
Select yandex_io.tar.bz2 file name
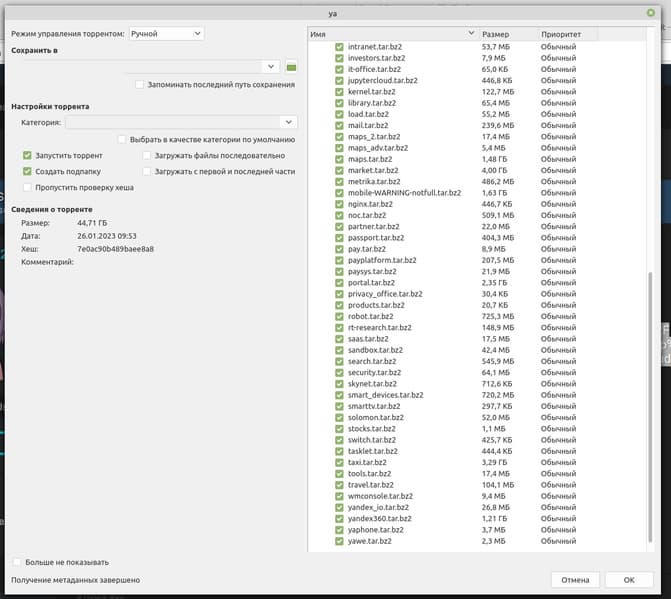(x=378, y=507)
